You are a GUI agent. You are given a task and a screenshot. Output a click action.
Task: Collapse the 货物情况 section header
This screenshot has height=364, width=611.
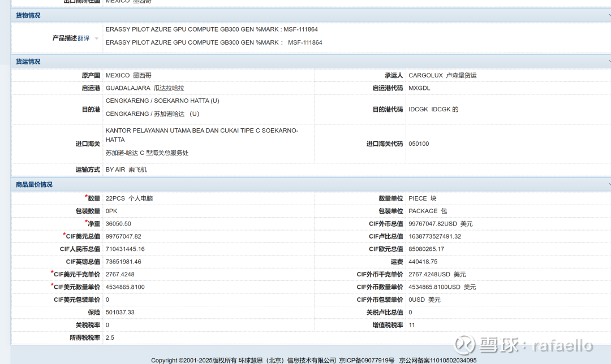(x=311, y=16)
